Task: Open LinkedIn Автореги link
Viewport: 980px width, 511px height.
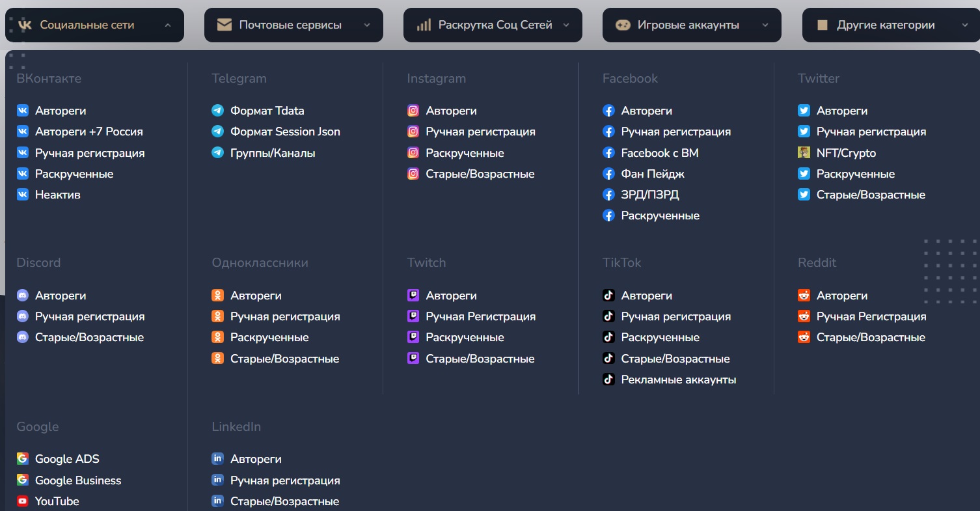Action: (256, 459)
